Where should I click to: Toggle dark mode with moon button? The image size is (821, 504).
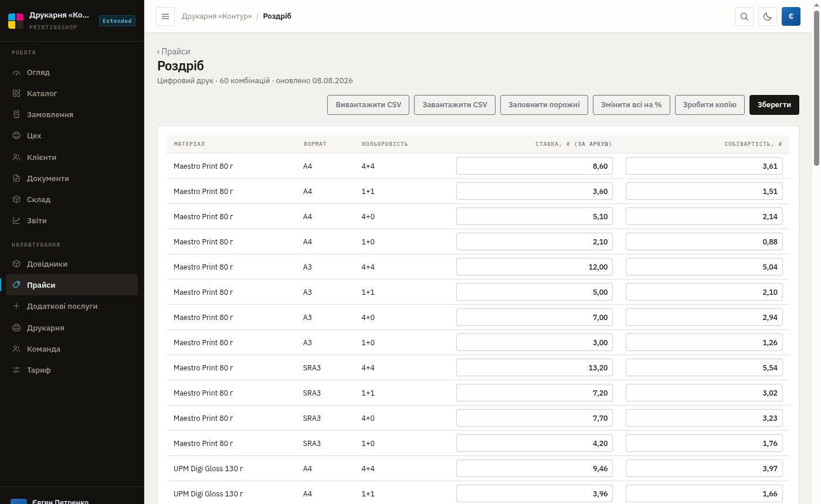point(768,16)
